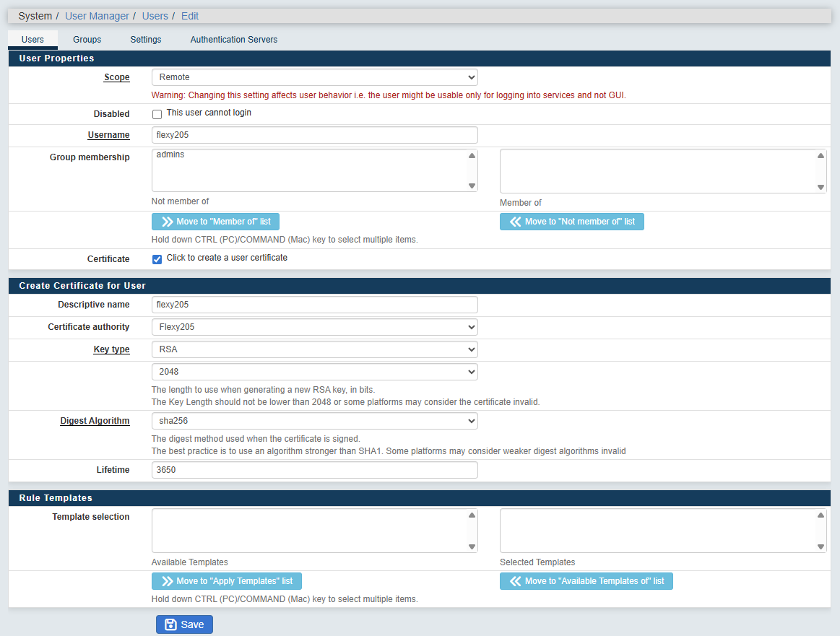Click double-arrow icon on Move to "Apply Templates"
This screenshot has height=636, width=840.
[167, 581]
